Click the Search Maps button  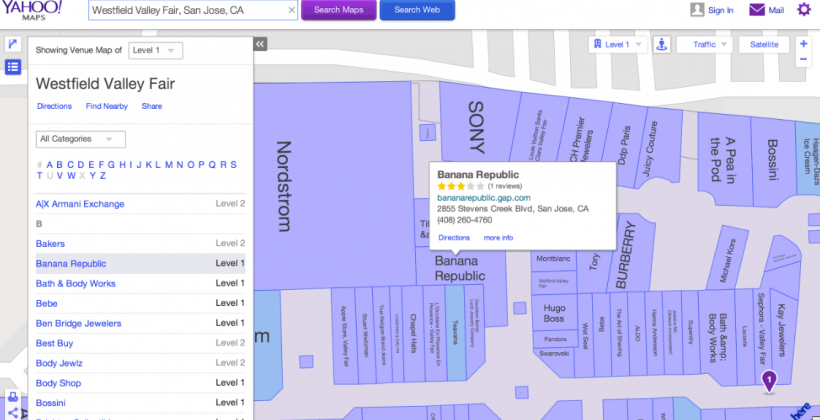click(338, 10)
